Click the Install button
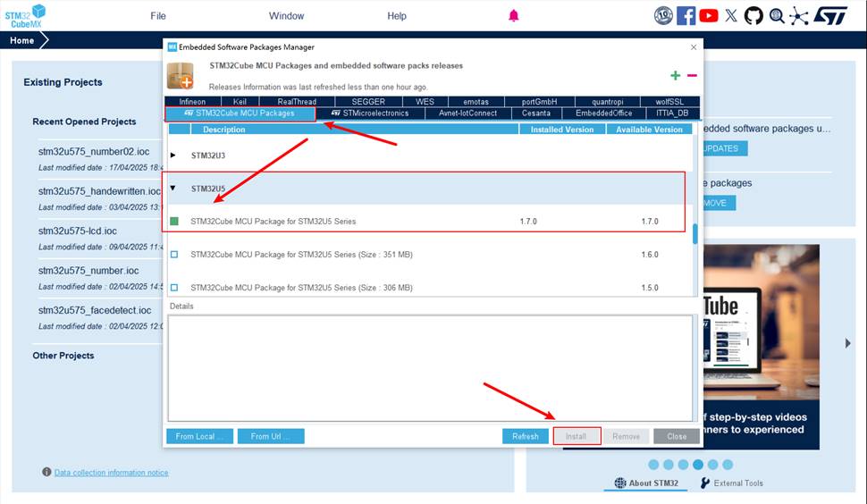 (577, 436)
